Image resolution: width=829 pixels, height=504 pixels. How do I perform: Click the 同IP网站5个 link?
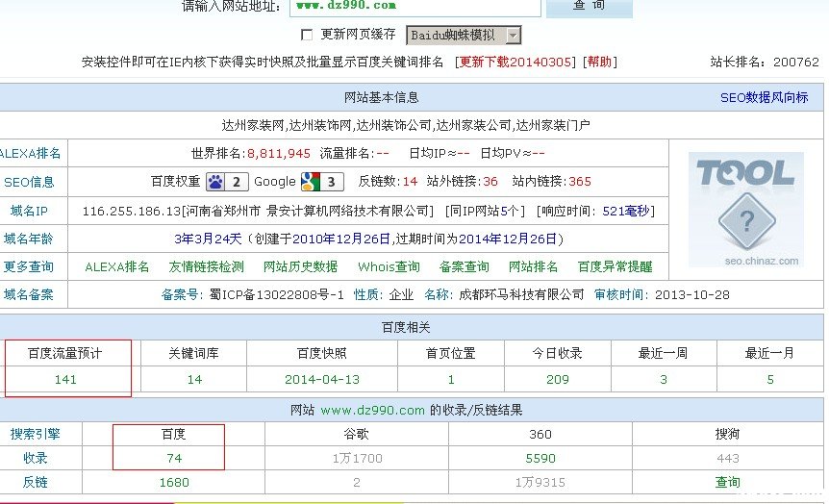pyautogui.click(x=486, y=211)
